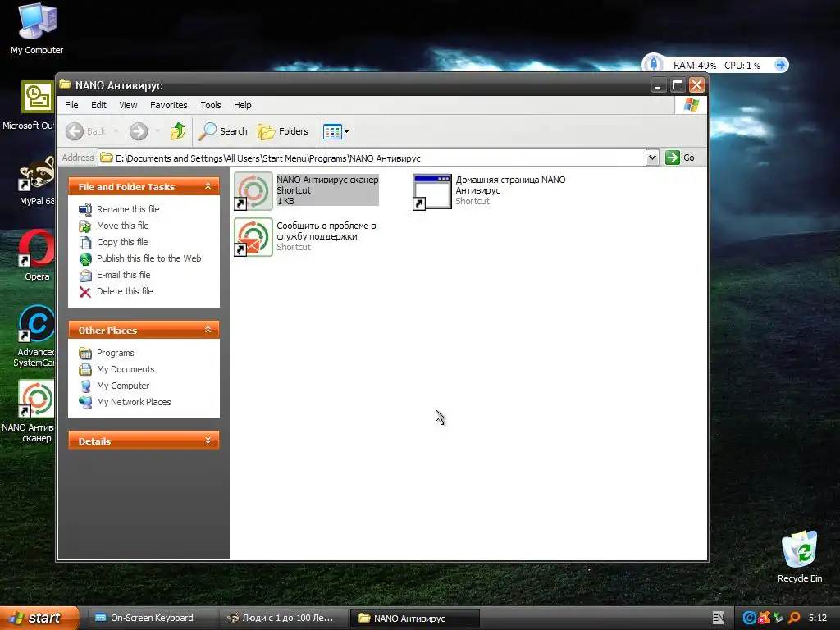Click the arrow on RAM/CPU widget

tap(781, 65)
